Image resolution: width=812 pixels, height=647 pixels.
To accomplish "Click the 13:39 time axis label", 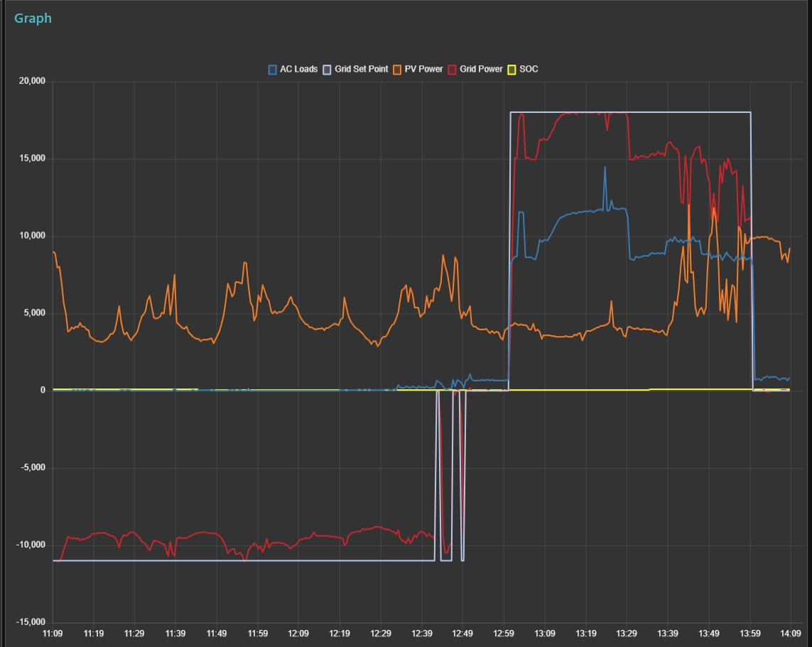I will tap(668, 634).
